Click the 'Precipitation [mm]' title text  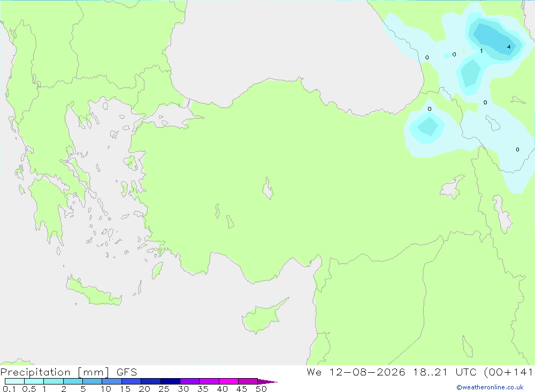pos(55,372)
